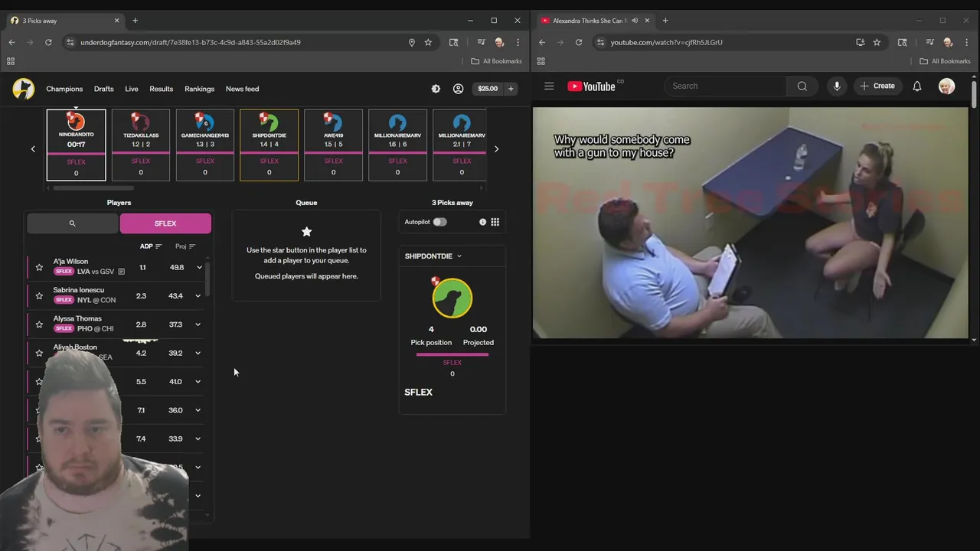Bookmark the Underdog page with star icon

428,42
